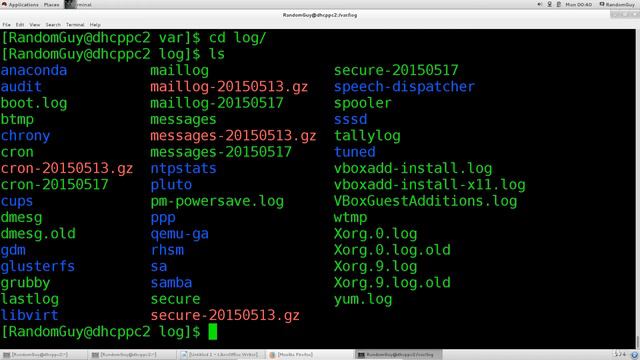
Task: Click the messages-20150513.gz archive name
Action: click(x=233, y=136)
